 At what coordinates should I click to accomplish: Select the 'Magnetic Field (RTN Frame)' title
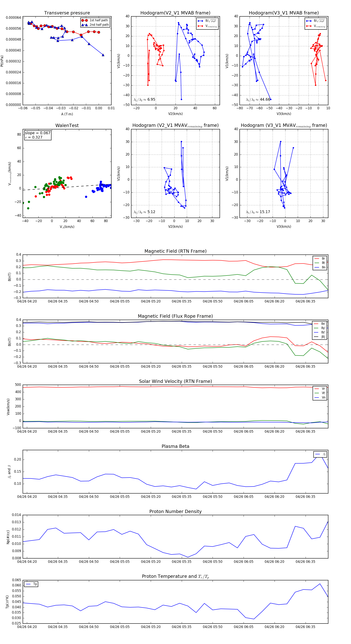[175, 251]
